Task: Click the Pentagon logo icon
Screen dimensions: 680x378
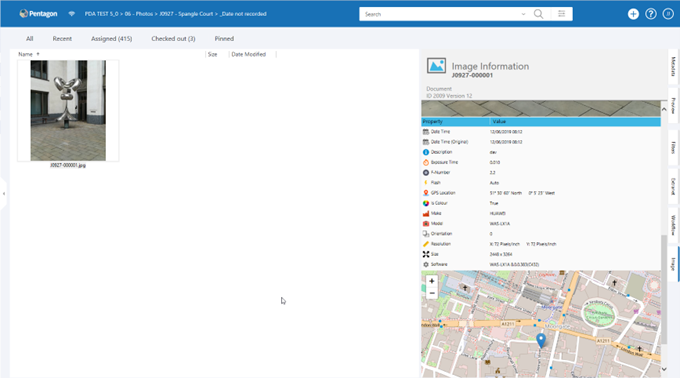Action: click(x=23, y=14)
